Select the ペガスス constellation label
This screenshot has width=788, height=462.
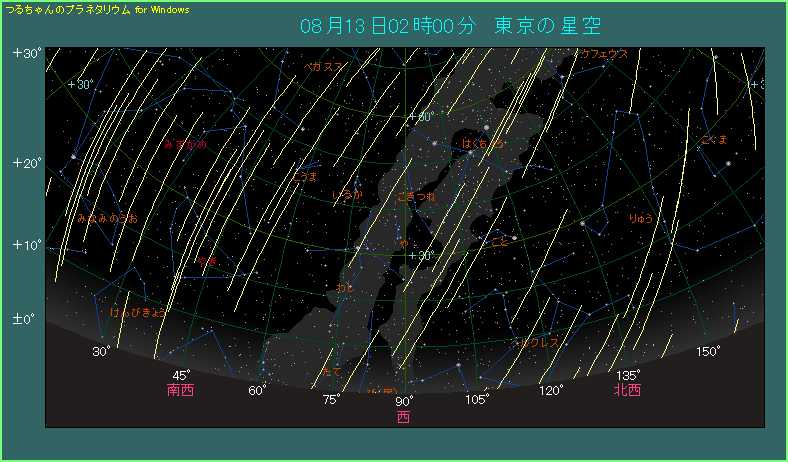coord(324,66)
